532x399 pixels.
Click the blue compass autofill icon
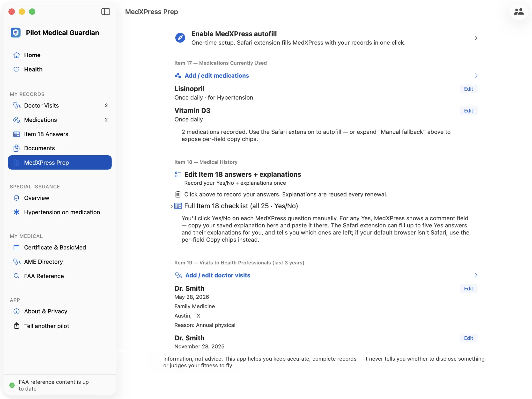[x=180, y=38]
